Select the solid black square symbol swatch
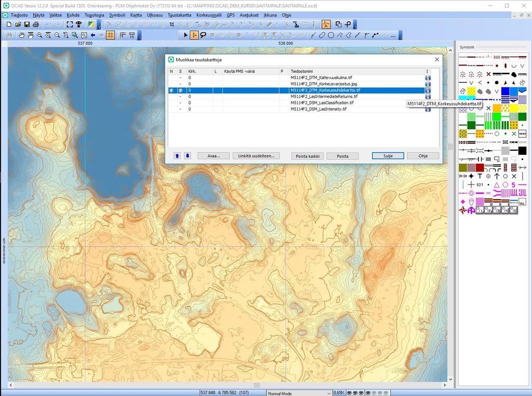This screenshot has height=396, width=532. tap(522, 150)
